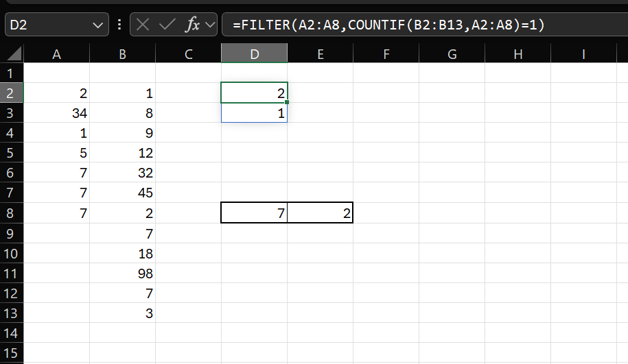This screenshot has height=364, width=628.
Task: Select column B header
Action: pos(123,54)
